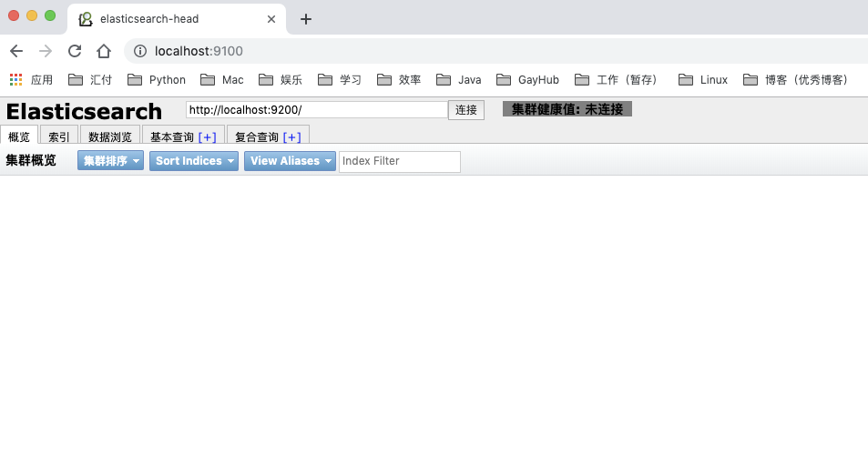Switch to the 基本查询 tab

click(171, 137)
